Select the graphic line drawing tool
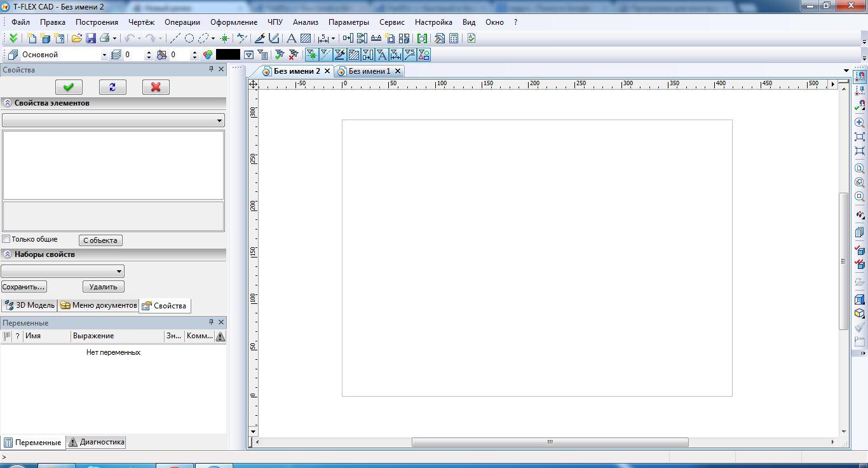This screenshot has width=868, height=468. coord(260,38)
